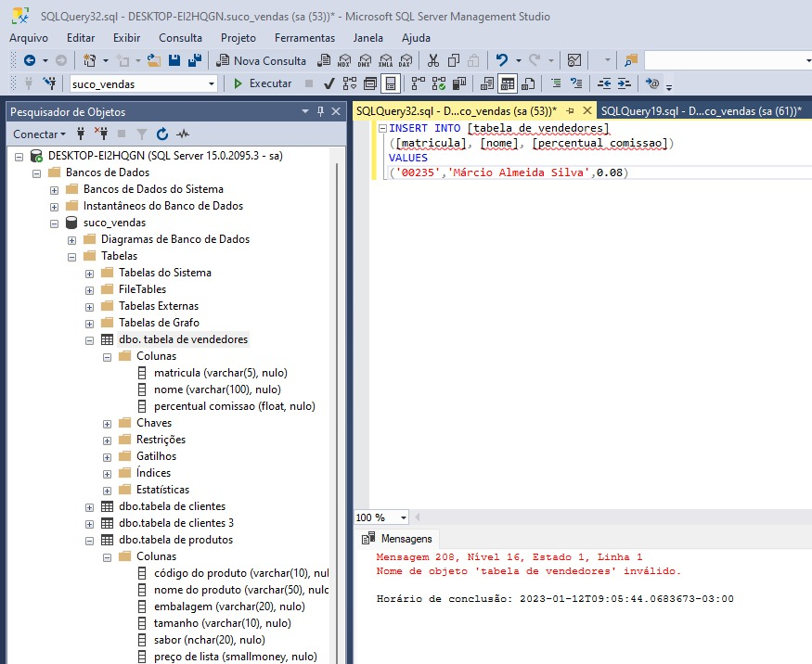The height and width of the screenshot is (664, 812).
Task: Expand the Bancos de Dados do Sistema folder
Action: [x=55, y=190]
